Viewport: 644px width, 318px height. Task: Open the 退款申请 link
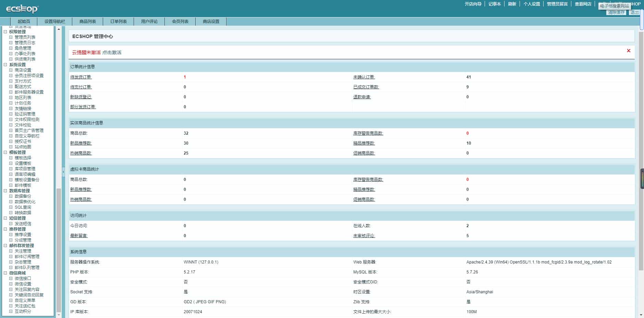362,97
